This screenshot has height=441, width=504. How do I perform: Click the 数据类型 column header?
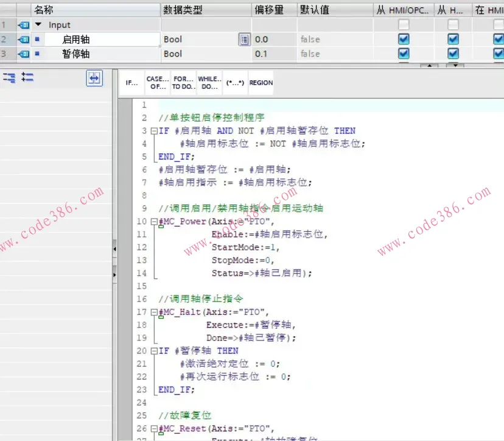point(206,10)
